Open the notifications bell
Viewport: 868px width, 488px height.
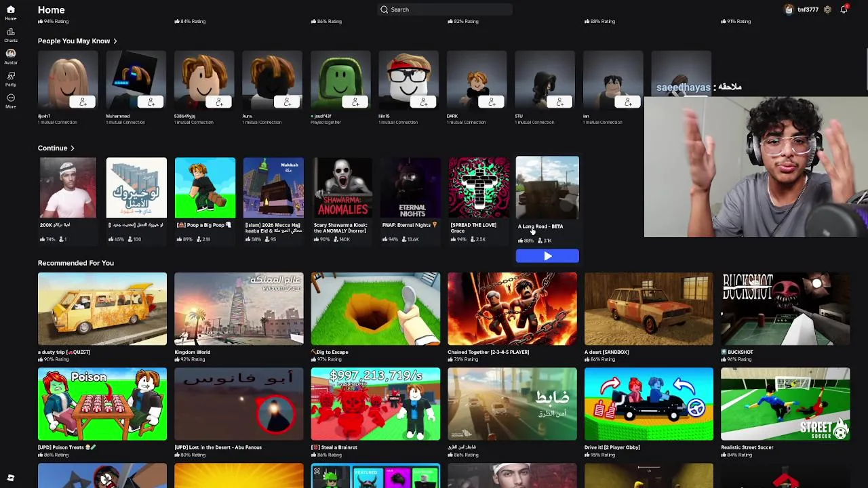(x=844, y=9)
